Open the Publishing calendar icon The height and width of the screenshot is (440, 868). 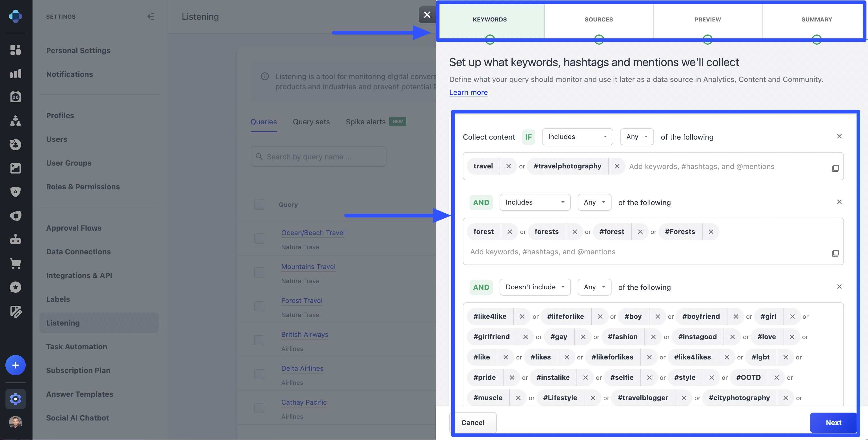point(16,97)
